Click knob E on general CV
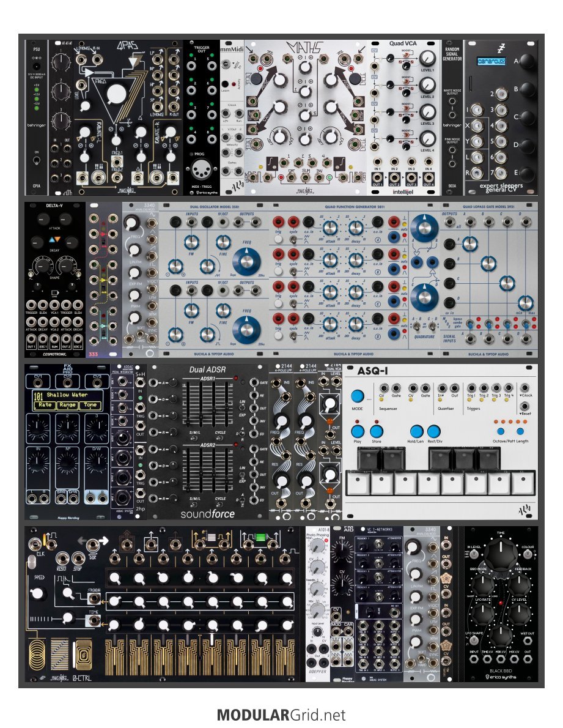This screenshot has height=728, width=563. click(x=528, y=174)
